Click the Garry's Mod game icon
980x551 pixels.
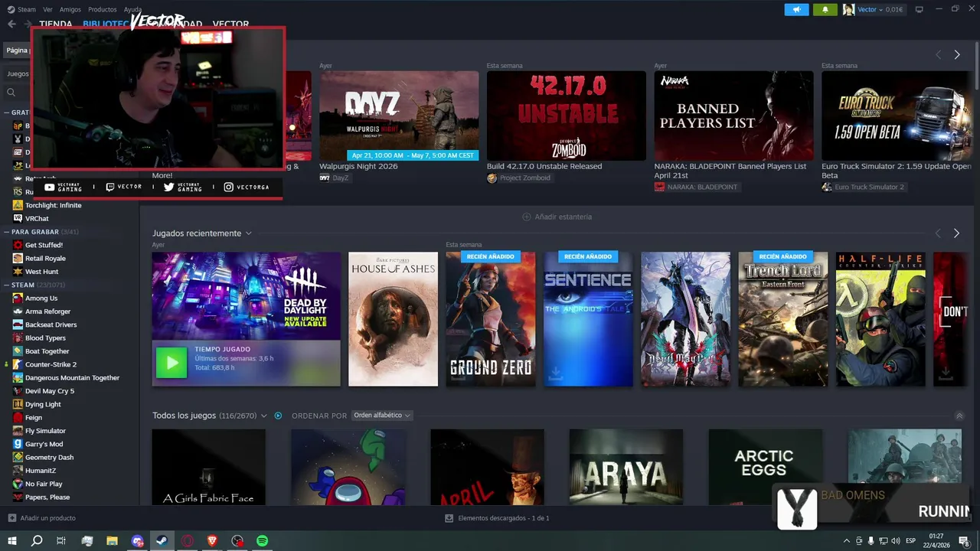(18, 444)
